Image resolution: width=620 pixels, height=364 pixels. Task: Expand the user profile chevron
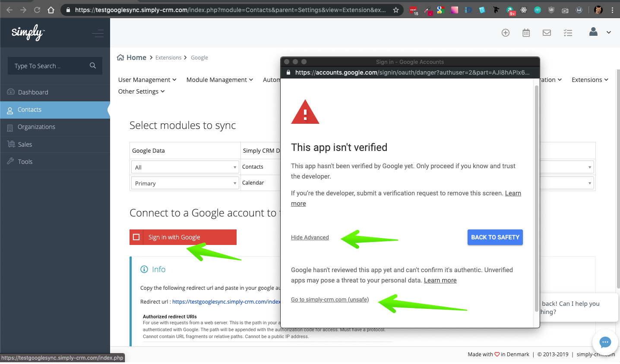click(x=608, y=32)
